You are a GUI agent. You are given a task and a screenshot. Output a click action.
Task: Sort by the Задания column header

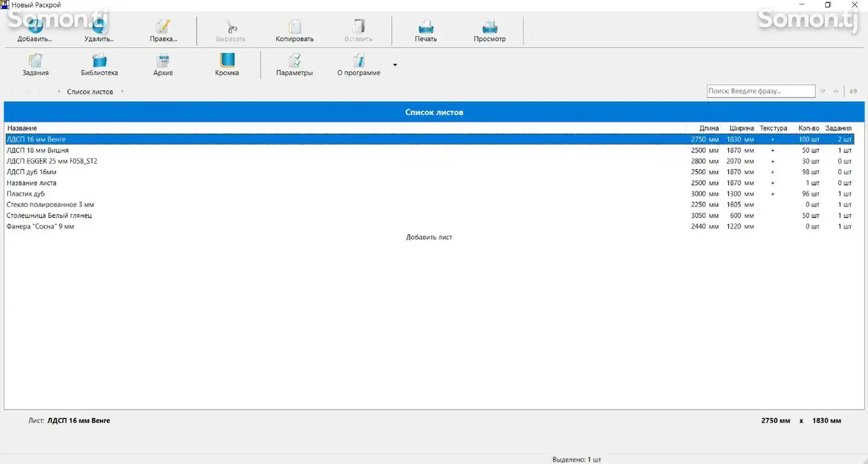(x=838, y=128)
